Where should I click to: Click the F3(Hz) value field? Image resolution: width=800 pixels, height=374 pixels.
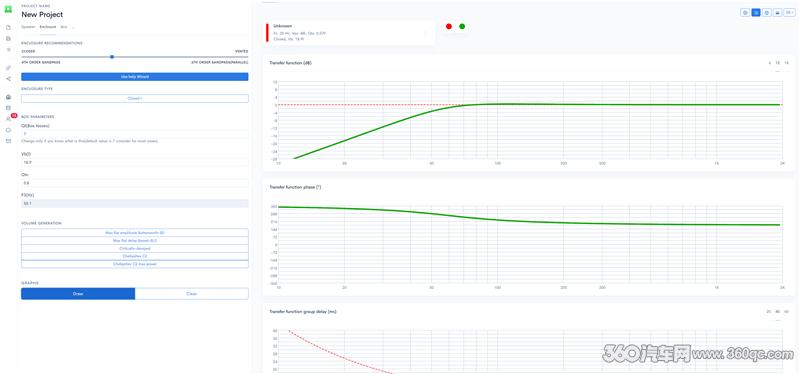pyautogui.click(x=135, y=203)
